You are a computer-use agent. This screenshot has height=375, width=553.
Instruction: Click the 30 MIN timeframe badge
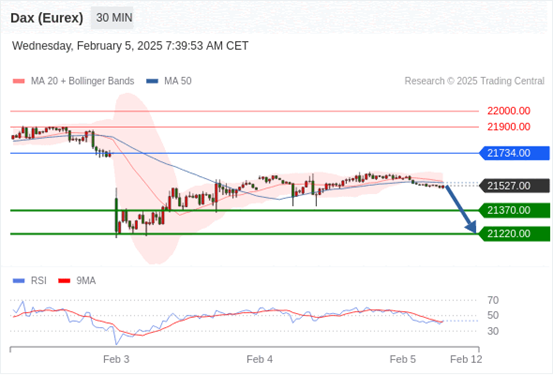[112, 18]
